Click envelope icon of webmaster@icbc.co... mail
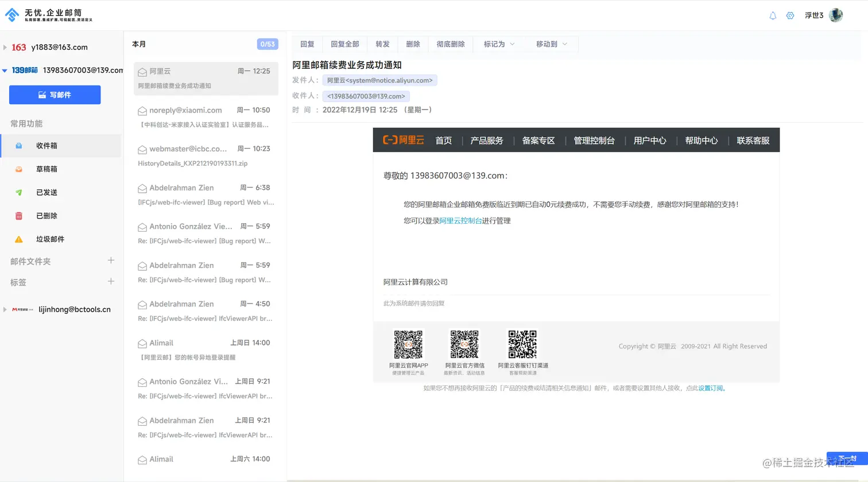Image resolution: width=868 pixels, height=482 pixels. 142,149
